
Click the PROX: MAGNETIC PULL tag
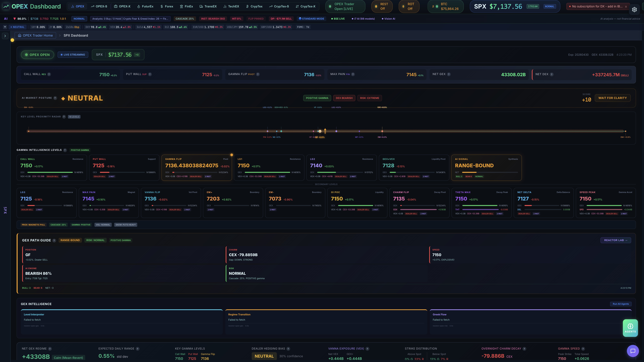pos(33,225)
